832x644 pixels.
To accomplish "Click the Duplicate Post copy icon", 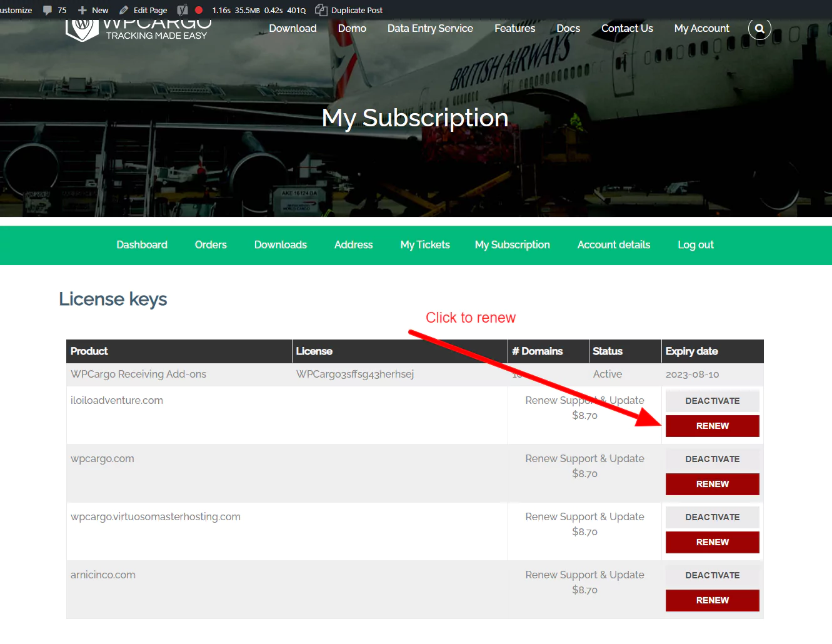I will point(321,10).
